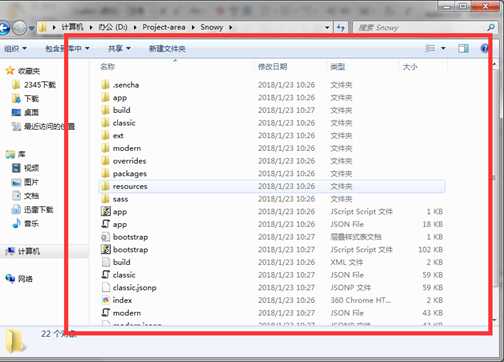504x362 pixels.
Task: Select the build XML file icon
Action: pyautogui.click(x=106, y=262)
